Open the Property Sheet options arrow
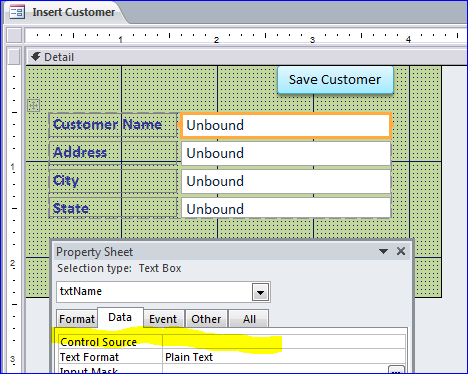Viewport: 468px width, 374px height. pos(384,251)
